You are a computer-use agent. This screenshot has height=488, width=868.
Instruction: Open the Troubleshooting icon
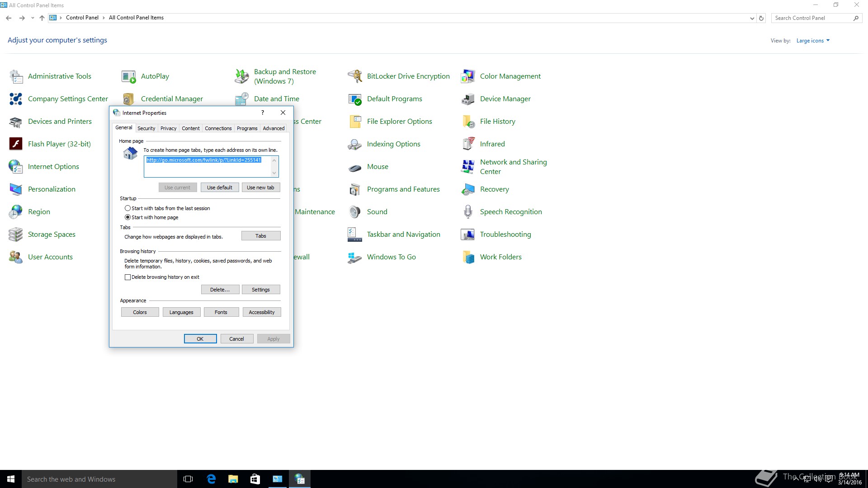pos(468,235)
